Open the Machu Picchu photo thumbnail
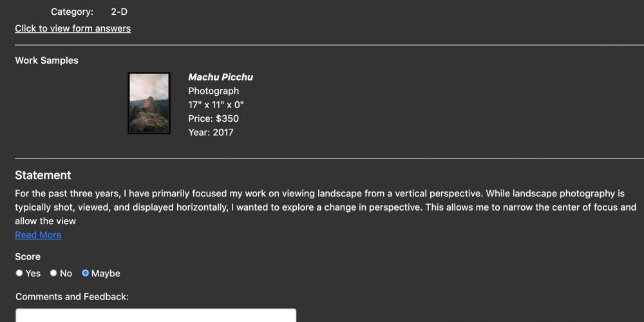The height and width of the screenshot is (322, 644). click(x=149, y=103)
